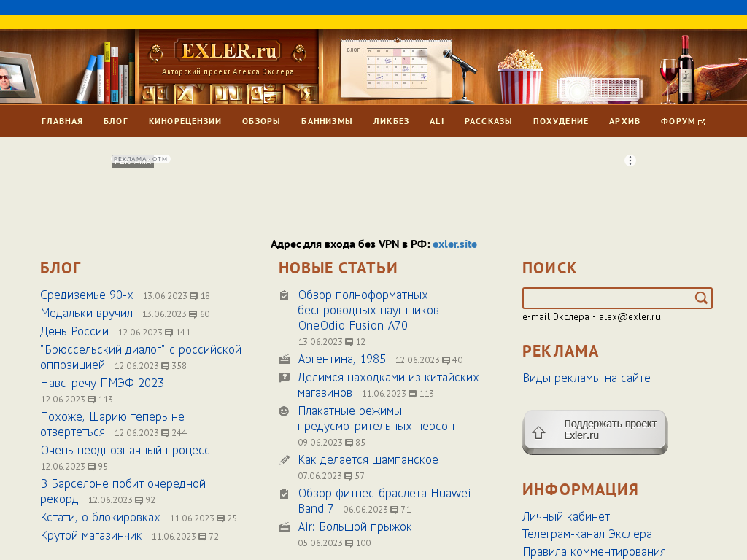The height and width of the screenshot is (560, 747).
Task: Click pencil icon beside Как делается шампанское
Action: pos(284,460)
